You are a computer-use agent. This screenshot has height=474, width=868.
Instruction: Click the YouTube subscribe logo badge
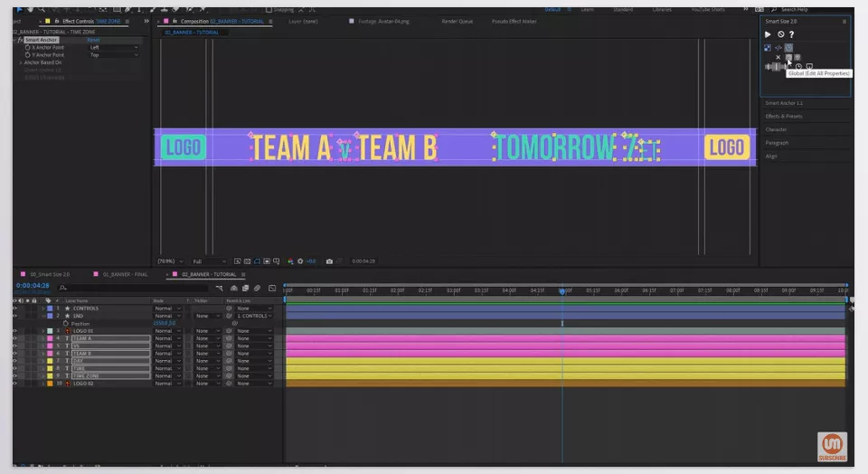pyautogui.click(x=832, y=447)
